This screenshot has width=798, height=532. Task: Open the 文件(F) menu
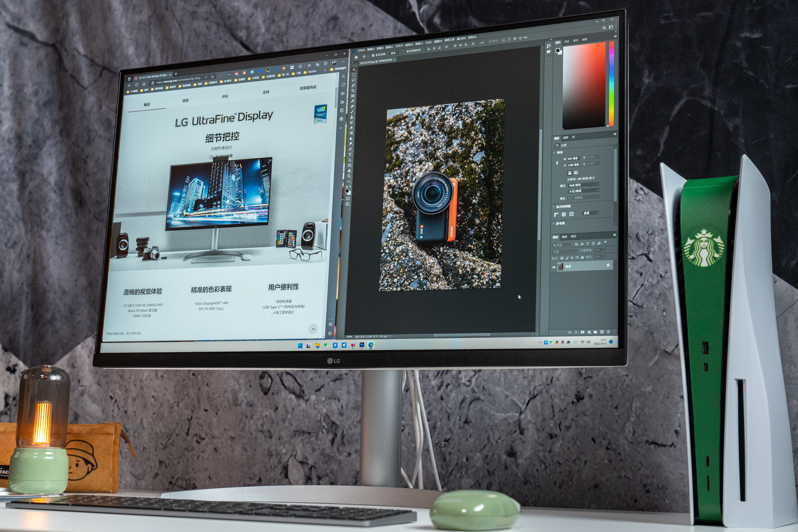[361, 50]
